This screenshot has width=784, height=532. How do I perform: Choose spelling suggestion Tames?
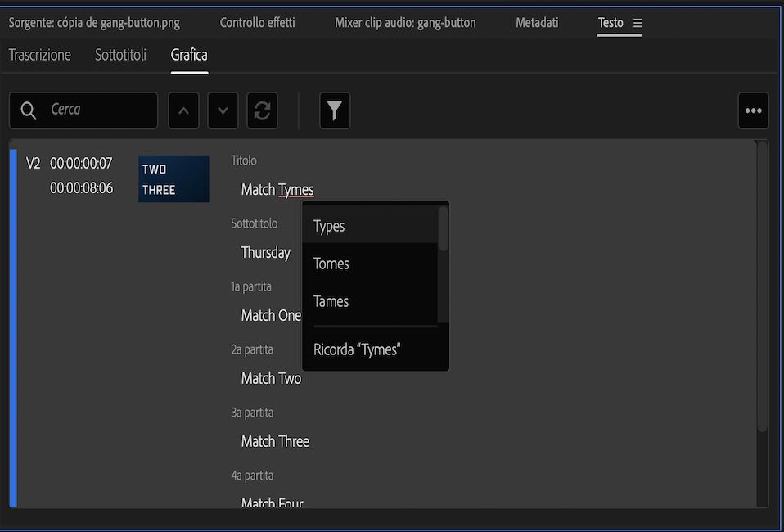coord(370,301)
